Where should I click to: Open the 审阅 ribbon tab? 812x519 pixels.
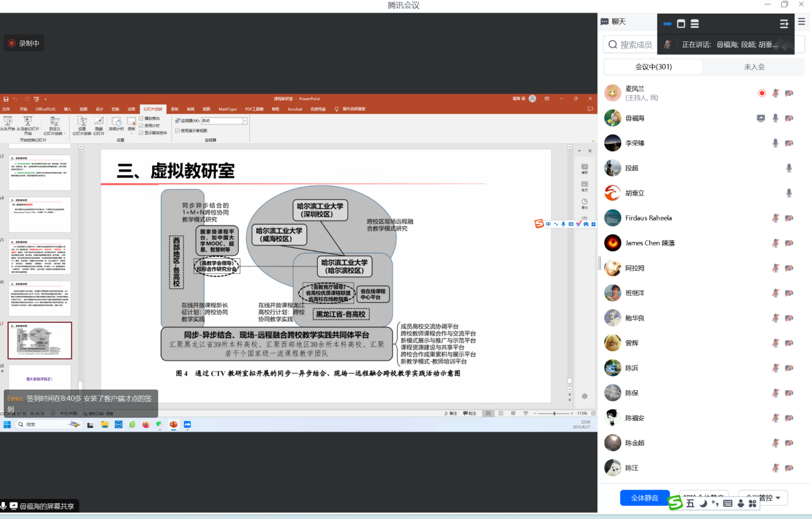pyautogui.click(x=190, y=109)
